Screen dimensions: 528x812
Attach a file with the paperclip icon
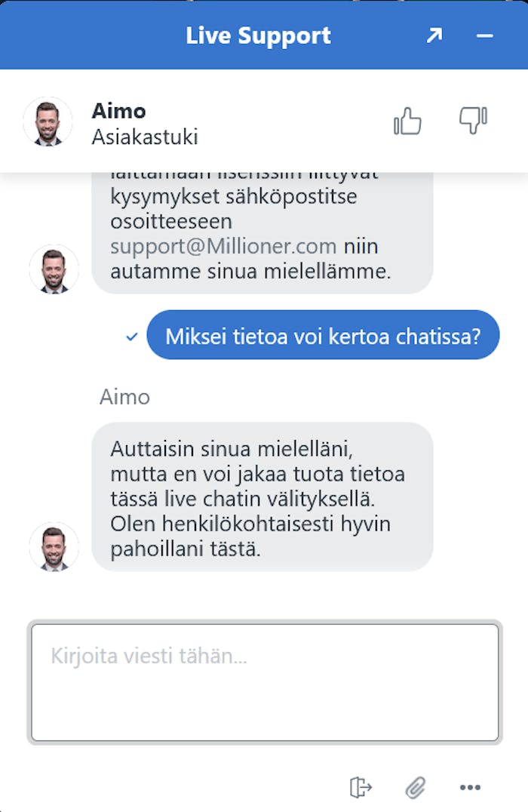pos(415,787)
